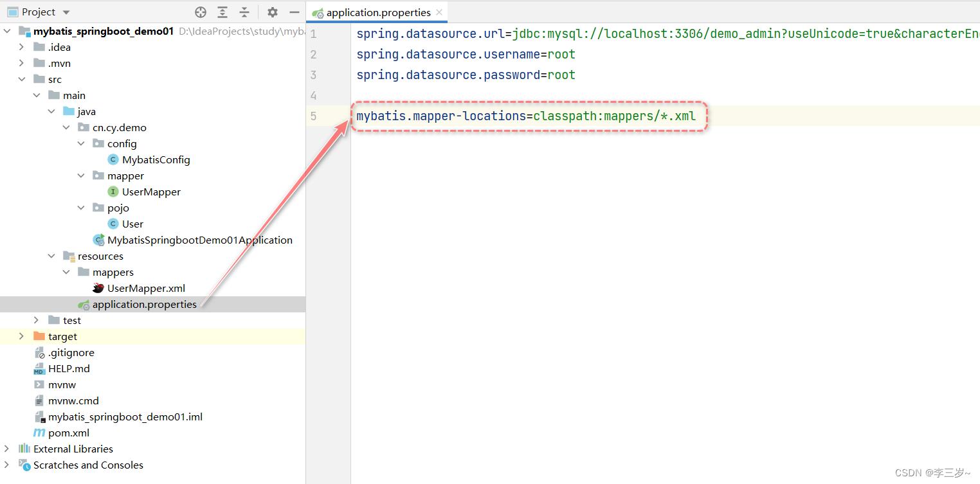Select the User class in the tree

click(x=132, y=224)
